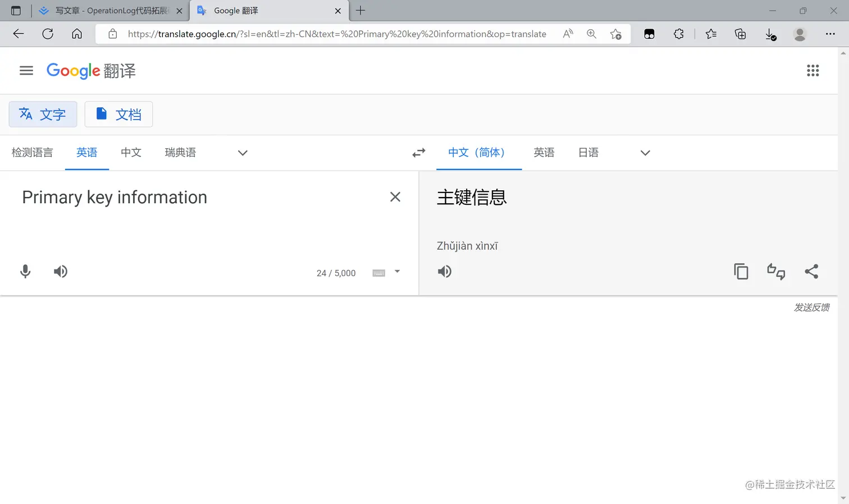Select the 文字 text translation mode
This screenshot has width=849, height=504.
pyautogui.click(x=43, y=114)
